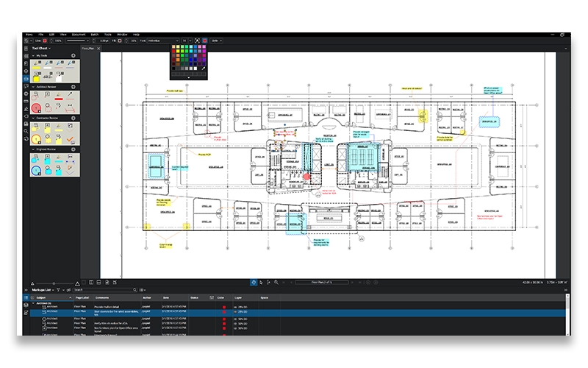Open the Layers sidebar icon
The width and height of the screenshot is (588, 368).
point(26,71)
